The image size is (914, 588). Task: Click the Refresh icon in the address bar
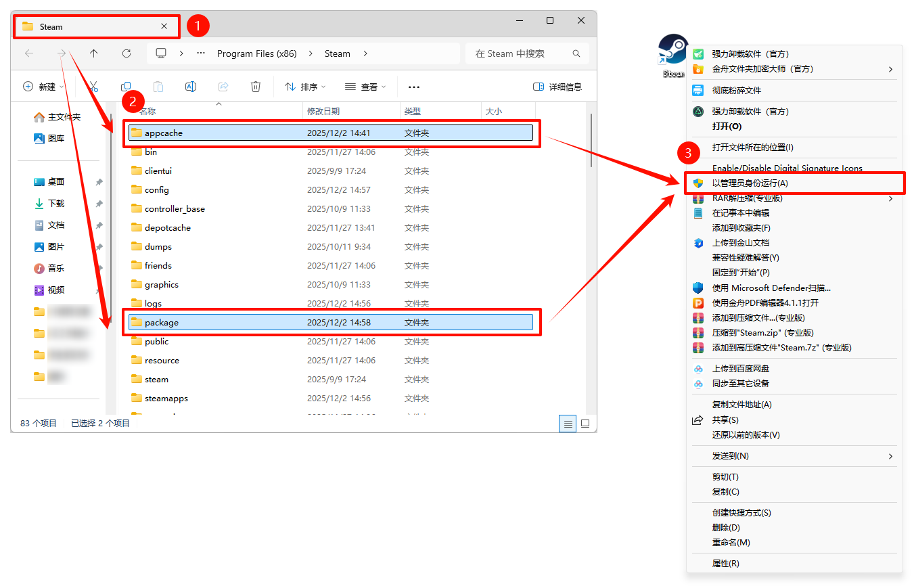[x=127, y=53]
